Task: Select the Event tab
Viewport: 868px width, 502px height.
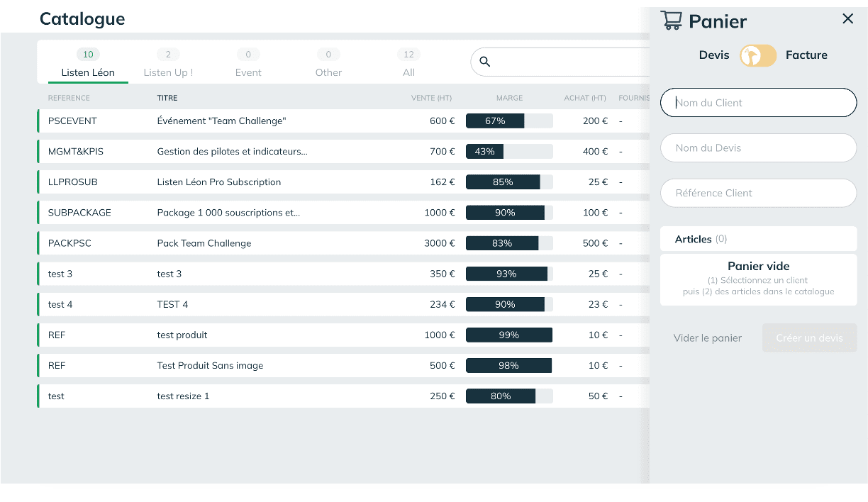Action: (248, 64)
